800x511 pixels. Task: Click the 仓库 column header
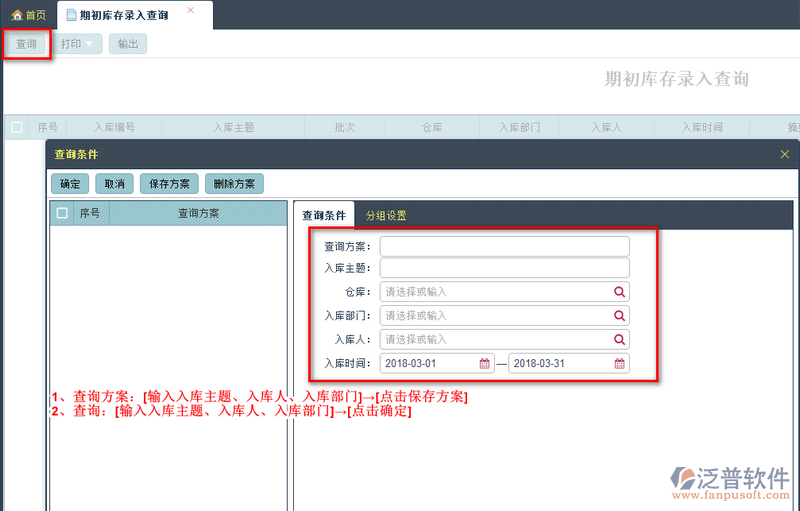[432, 127]
